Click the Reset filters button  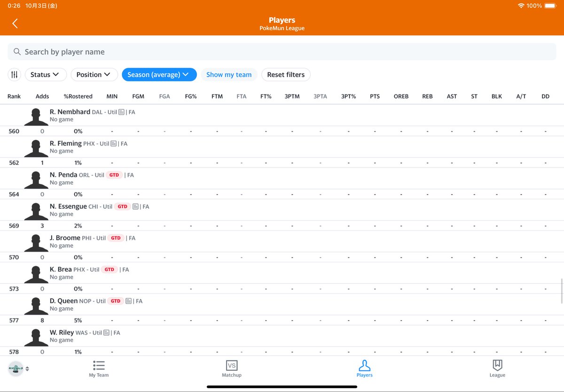(286, 75)
